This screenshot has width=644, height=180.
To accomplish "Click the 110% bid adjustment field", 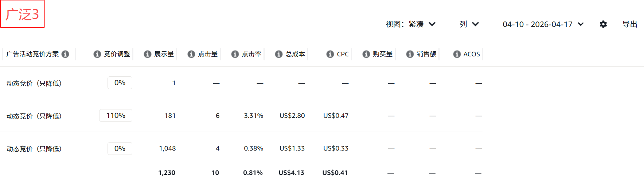I will (x=116, y=116).
